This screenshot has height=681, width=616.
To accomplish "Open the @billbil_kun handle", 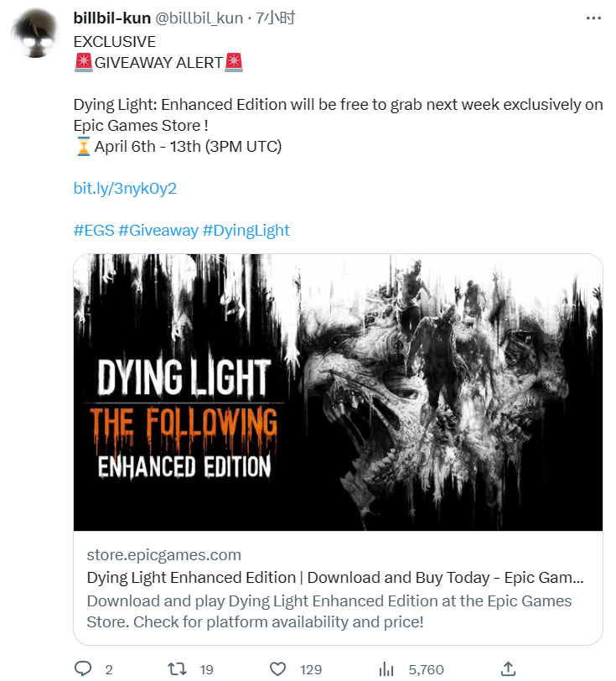I will tap(199, 18).
